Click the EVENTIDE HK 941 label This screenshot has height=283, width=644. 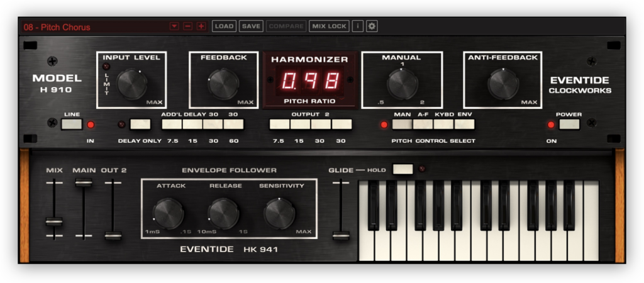click(229, 249)
